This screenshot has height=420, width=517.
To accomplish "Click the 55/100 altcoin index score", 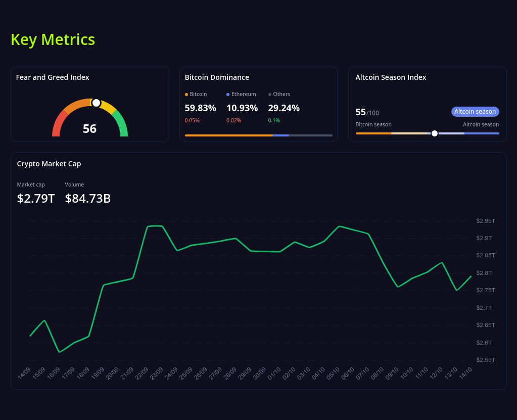I will coord(367,112).
